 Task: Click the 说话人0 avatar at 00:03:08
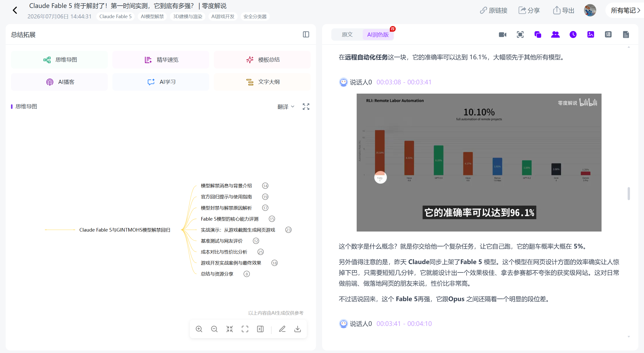[343, 82]
